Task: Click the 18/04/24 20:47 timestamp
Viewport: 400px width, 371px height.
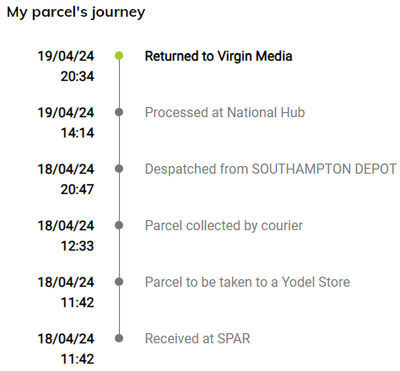Action: click(66, 179)
